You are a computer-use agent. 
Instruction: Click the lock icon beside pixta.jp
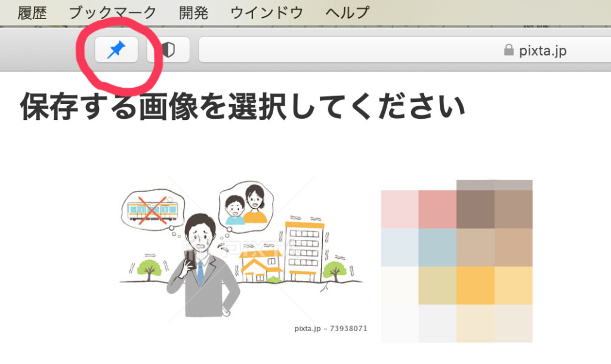508,51
